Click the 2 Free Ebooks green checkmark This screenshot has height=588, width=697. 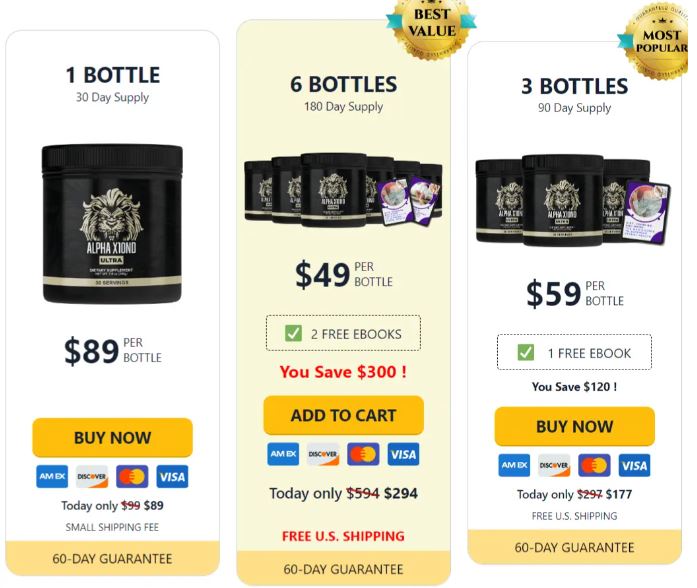coord(293,333)
